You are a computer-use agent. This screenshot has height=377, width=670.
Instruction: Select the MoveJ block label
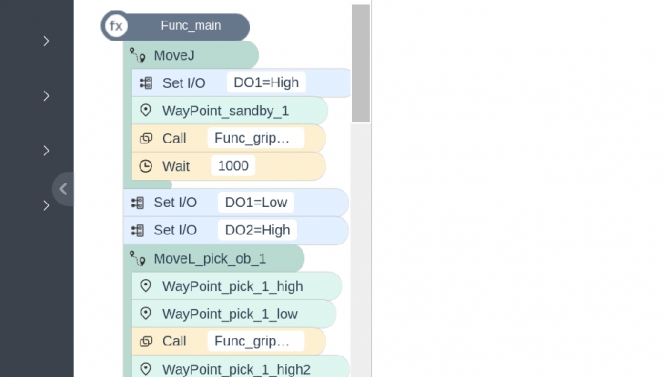pyautogui.click(x=174, y=56)
